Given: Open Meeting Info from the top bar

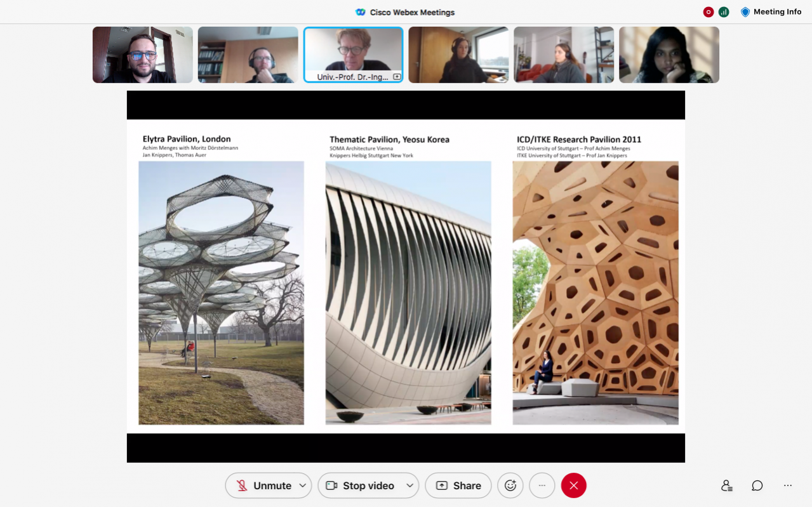Looking at the screenshot, I should 771,11.
